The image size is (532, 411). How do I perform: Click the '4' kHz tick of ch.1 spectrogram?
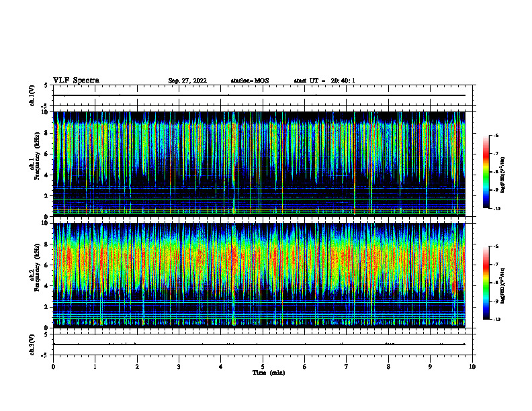point(47,175)
